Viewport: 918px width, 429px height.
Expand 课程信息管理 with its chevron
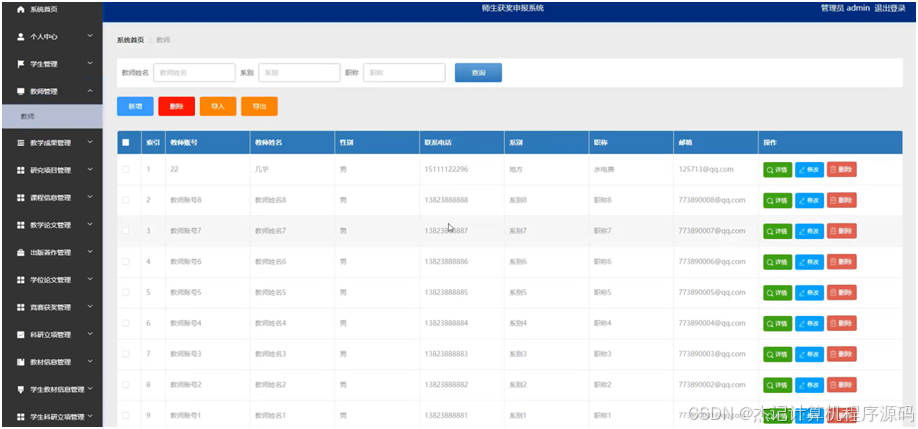pos(90,197)
